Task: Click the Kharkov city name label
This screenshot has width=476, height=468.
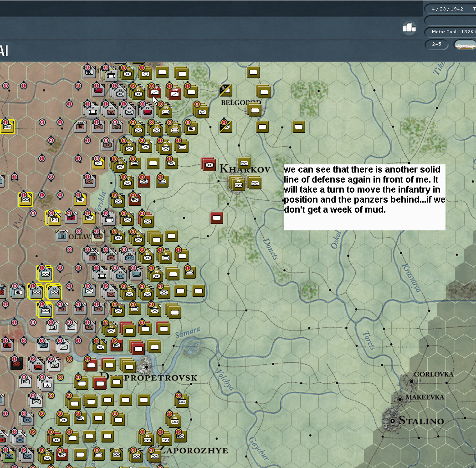Action: click(x=245, y=169)
